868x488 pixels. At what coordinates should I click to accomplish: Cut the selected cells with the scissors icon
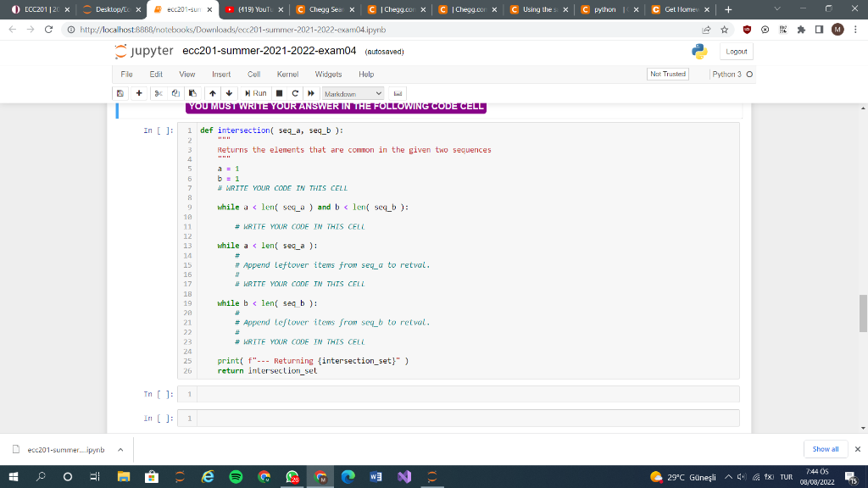coord(159,93)
